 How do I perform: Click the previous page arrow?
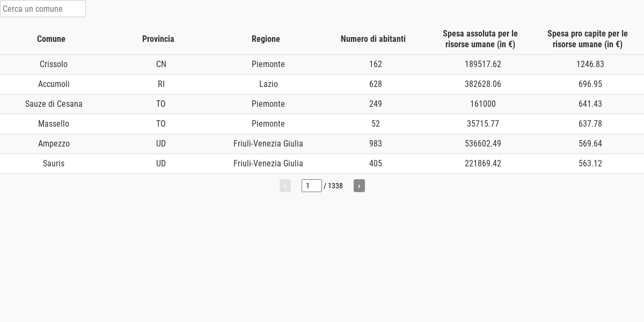click(285, 186)
